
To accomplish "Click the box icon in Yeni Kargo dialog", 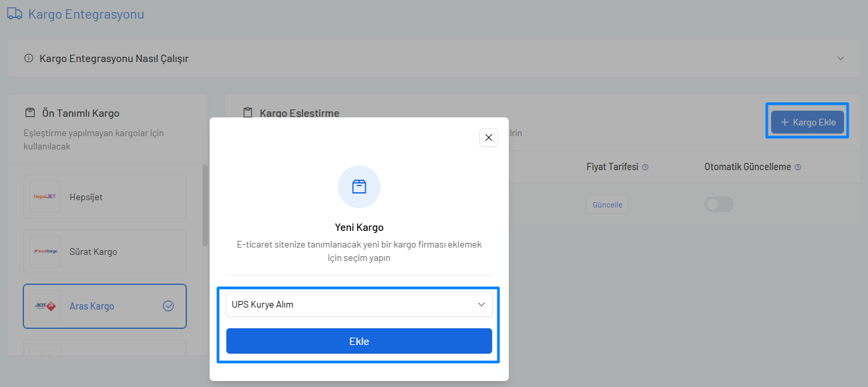I will point(359,187).
